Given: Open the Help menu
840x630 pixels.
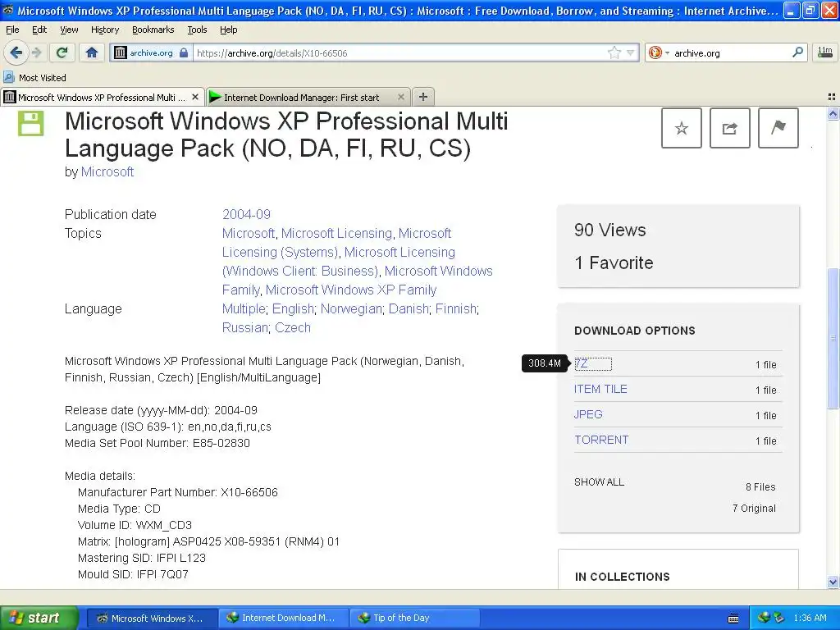Looking at the screenshot, I should pos(229,30).
